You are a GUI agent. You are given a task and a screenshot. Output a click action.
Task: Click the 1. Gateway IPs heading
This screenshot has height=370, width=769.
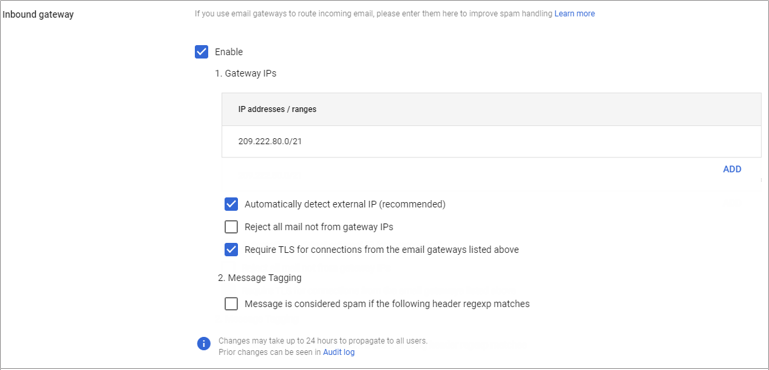pos(246,74)
